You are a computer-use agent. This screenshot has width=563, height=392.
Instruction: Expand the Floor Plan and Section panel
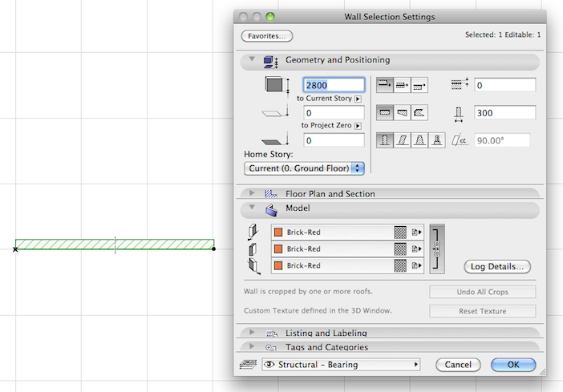coord(252,192)
